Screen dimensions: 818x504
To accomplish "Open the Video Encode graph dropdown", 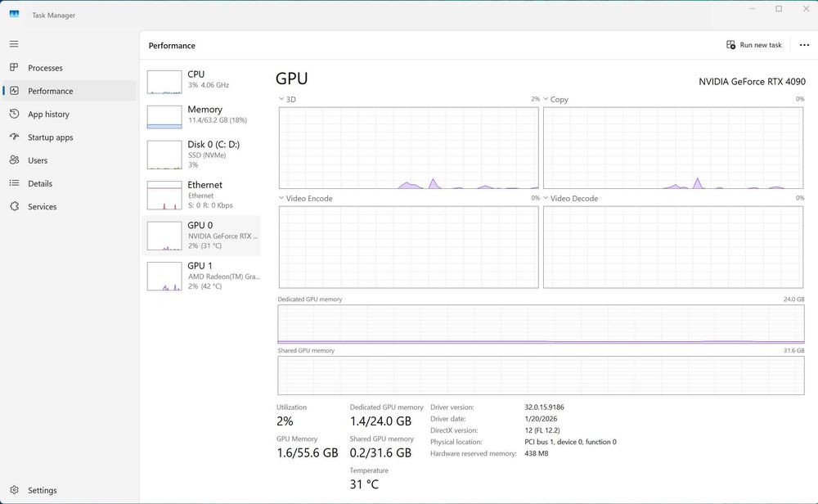I will click(x=281, y=198).
